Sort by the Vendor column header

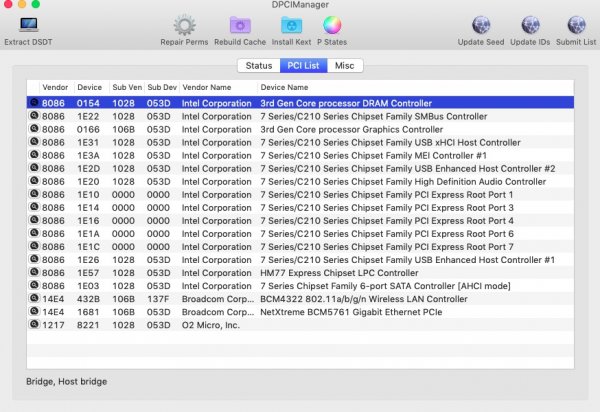(x=55, y=87)
